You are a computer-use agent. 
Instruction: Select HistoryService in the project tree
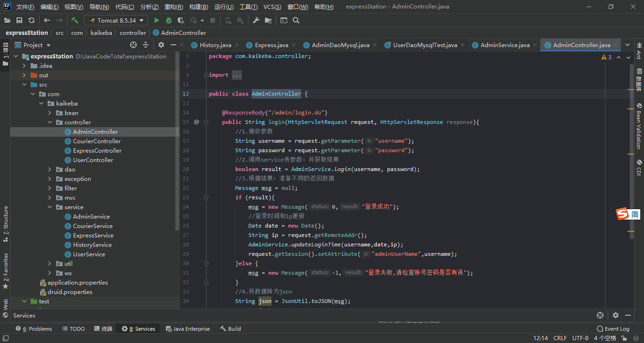click(92, 245)
